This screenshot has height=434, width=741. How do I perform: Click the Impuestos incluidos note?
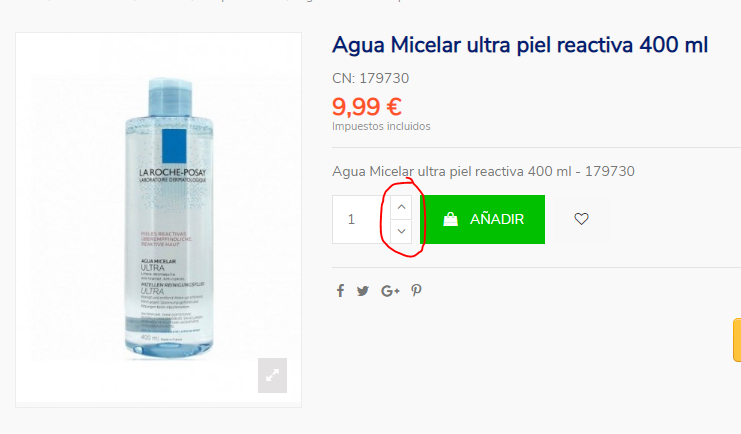pyautogui.click(x=381, y=126)
